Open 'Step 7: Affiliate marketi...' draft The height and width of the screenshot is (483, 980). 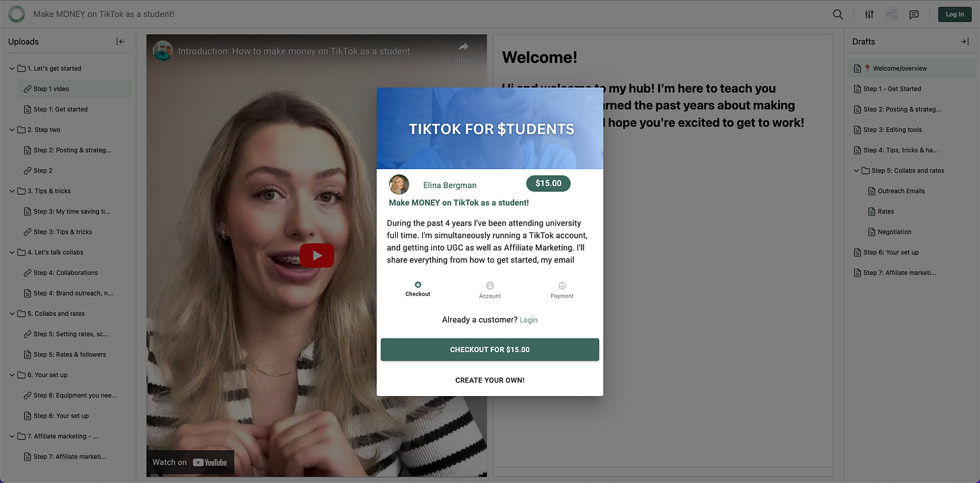tap(912, 273)
